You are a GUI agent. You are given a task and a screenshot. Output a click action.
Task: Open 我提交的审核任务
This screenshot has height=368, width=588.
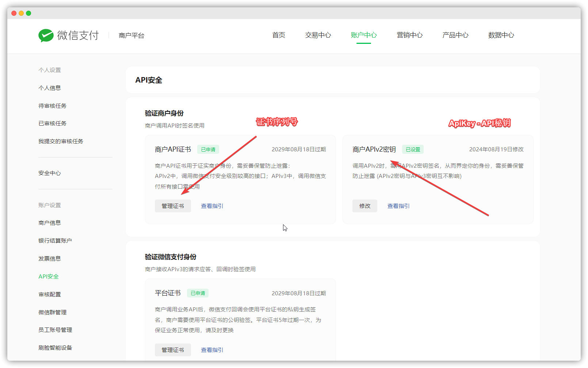(x=61, y=141)
